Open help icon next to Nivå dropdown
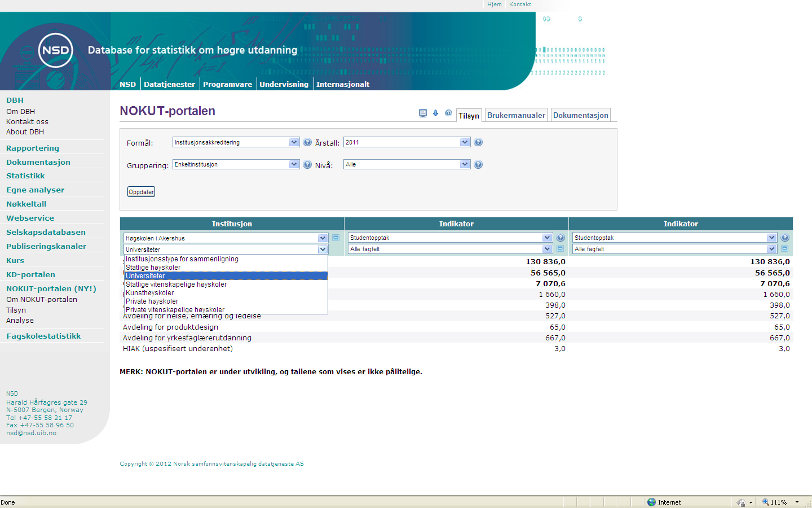 (478, 164)
